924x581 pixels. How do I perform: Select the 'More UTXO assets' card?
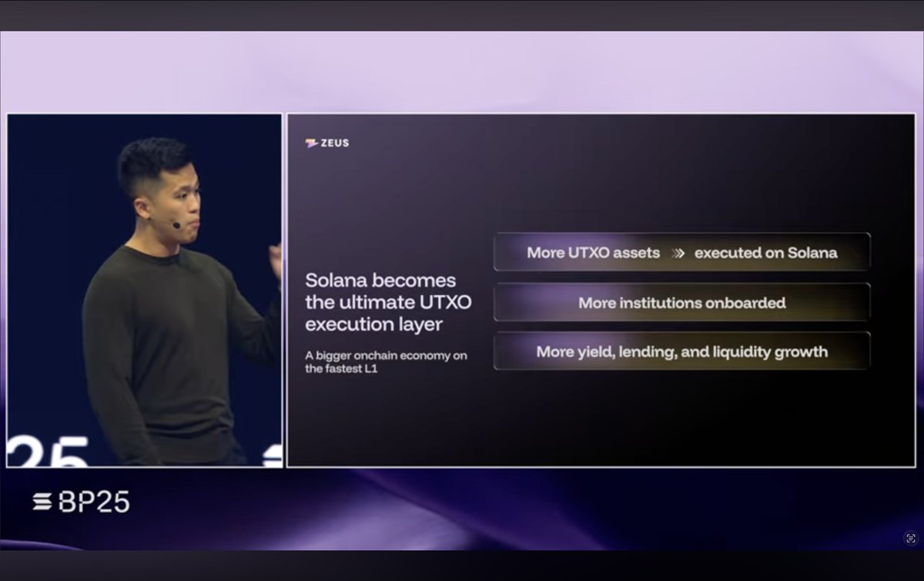coord(682,252)
